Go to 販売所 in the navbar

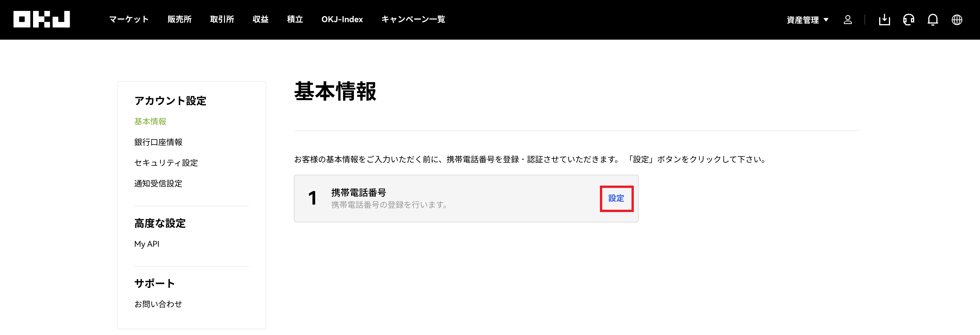tap(179, 19)
